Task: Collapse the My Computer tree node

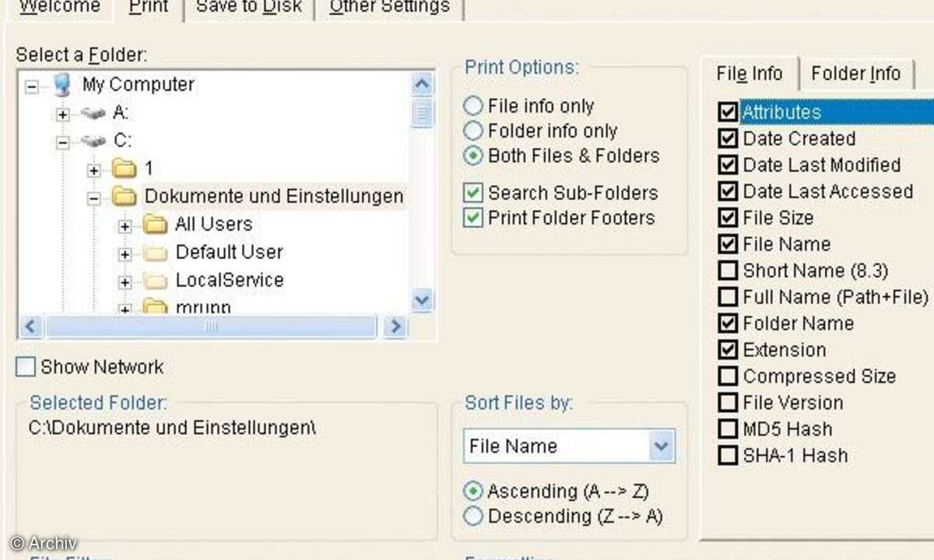Action: tap(32, 86)
